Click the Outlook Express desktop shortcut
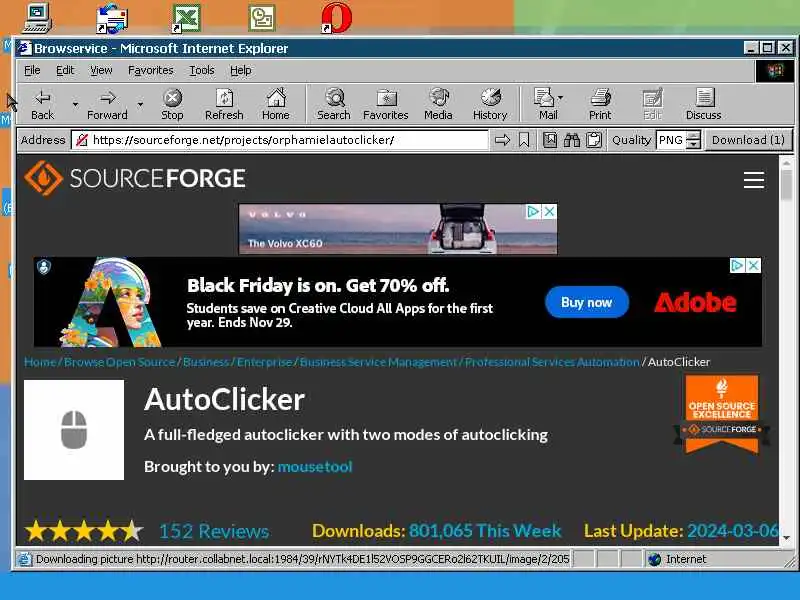This screenshot has width=800, height=600. [x=112, y=18]
